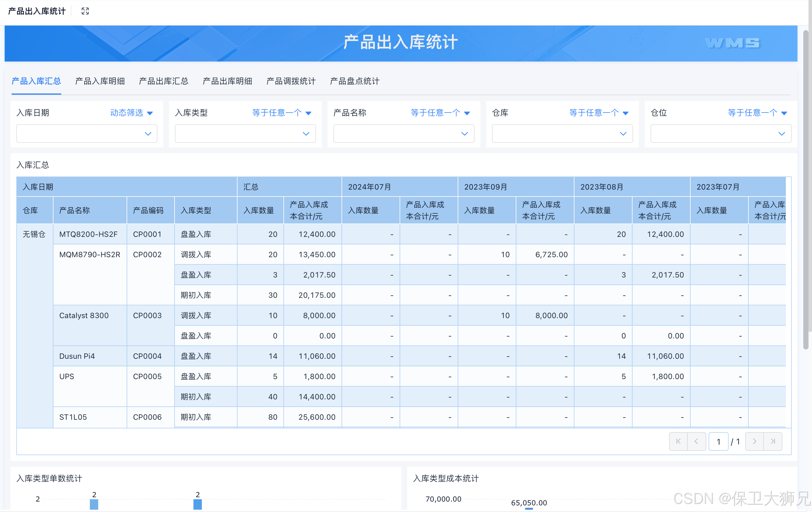Click the fullscreen expand icon
The height and width of the screenshot is (512, 812).
(85, 11)
